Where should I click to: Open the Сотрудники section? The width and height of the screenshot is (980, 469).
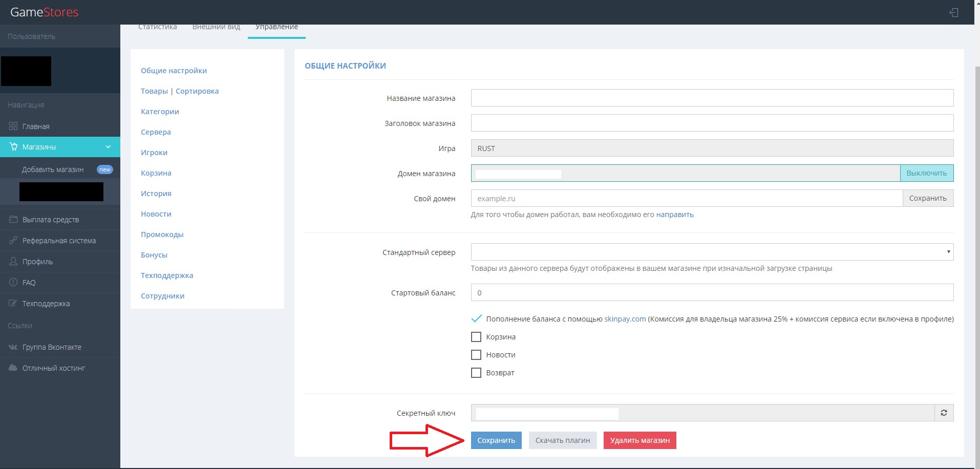[163, 296]
